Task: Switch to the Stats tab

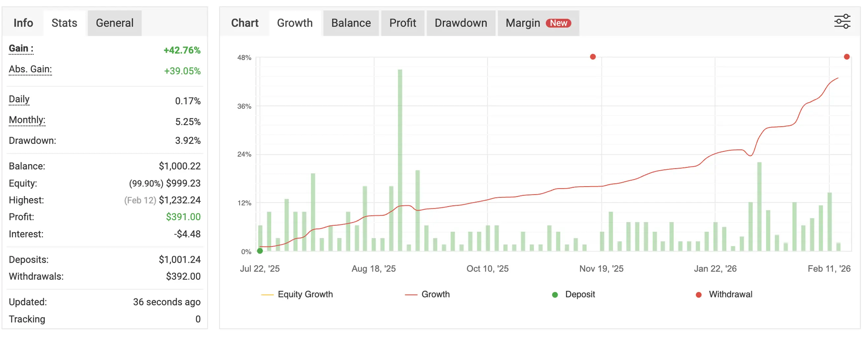Action: pos(64,23)
